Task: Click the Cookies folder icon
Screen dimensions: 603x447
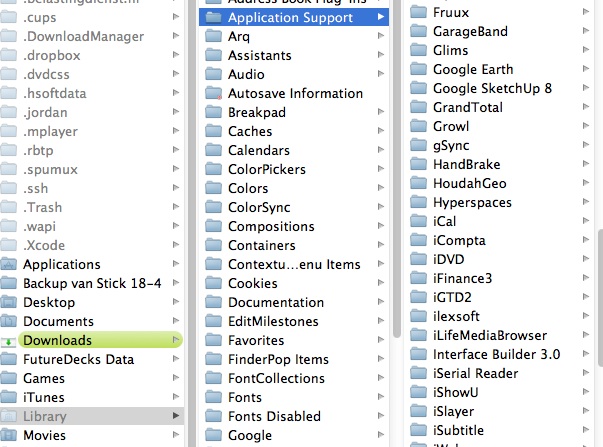Action: [x=213, y=284]
